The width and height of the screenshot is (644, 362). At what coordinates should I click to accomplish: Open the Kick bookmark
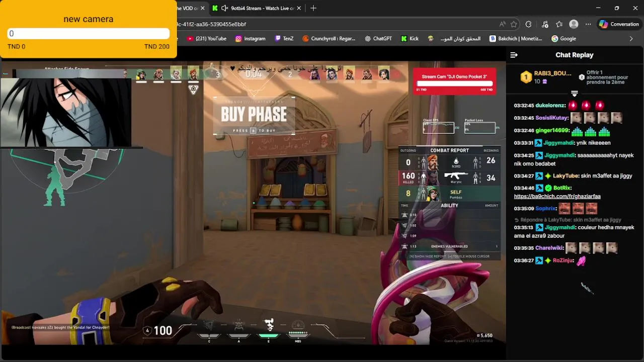click(410, 39)
